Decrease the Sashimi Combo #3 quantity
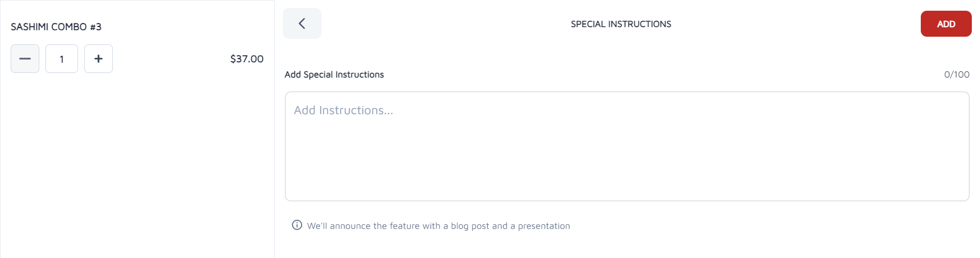 click(x=25, y=59)
